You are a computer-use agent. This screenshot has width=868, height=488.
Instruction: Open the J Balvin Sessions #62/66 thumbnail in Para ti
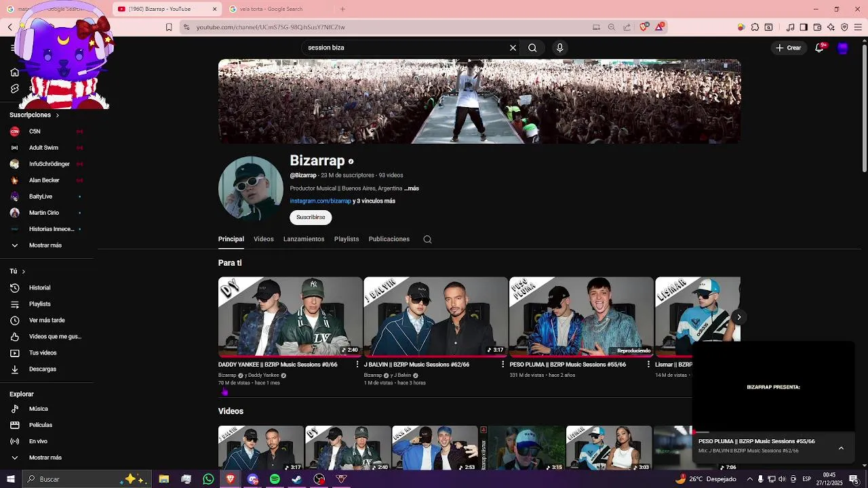(435, 317)
